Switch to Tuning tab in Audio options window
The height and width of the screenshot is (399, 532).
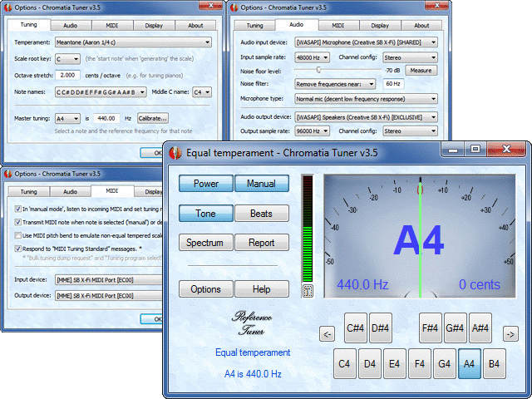(255, 26)
